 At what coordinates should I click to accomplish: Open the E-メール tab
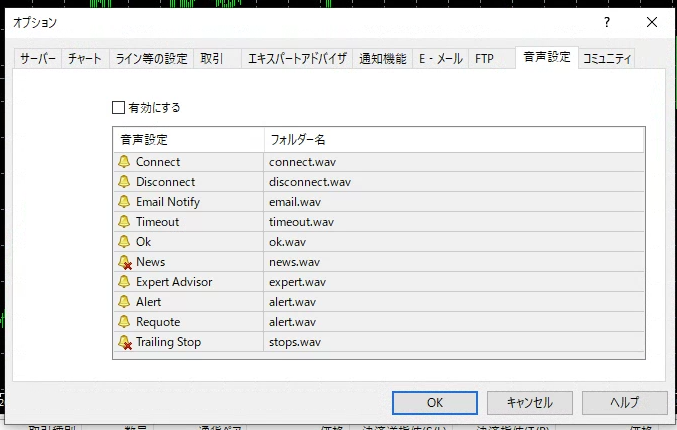pyautogui.click(x=441, y=59)
